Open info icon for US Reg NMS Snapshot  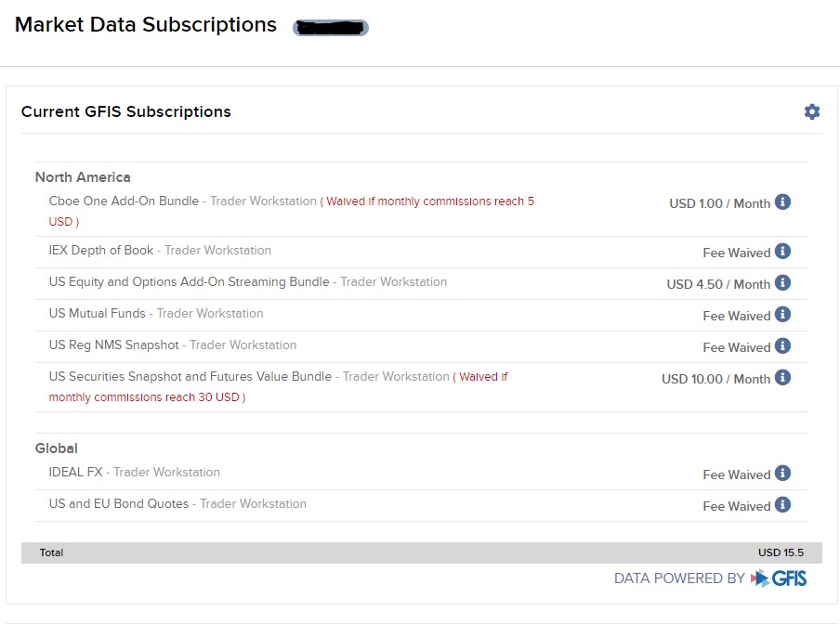tap(782, 345)
